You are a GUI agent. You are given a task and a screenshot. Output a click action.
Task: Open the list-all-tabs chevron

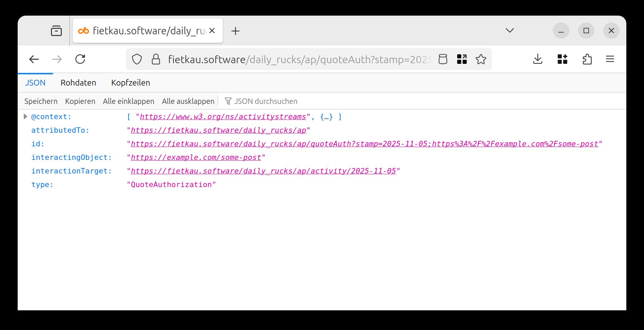click(x=509, y=30)
